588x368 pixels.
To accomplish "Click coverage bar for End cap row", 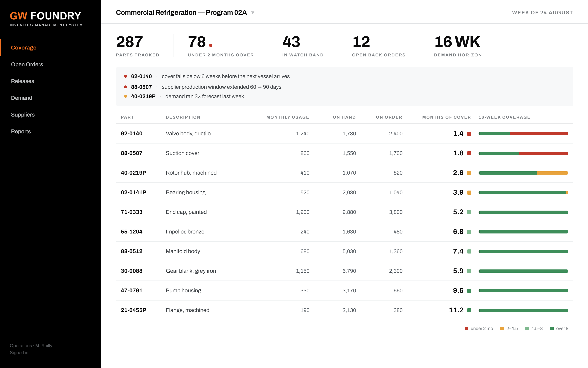I will pos(523,212).
